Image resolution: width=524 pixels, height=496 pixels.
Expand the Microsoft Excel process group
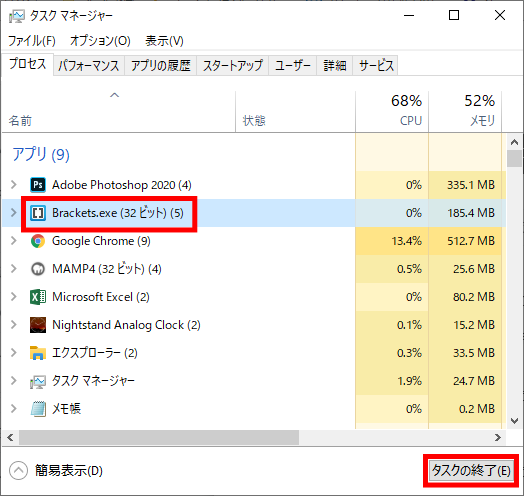click(14, 296)
